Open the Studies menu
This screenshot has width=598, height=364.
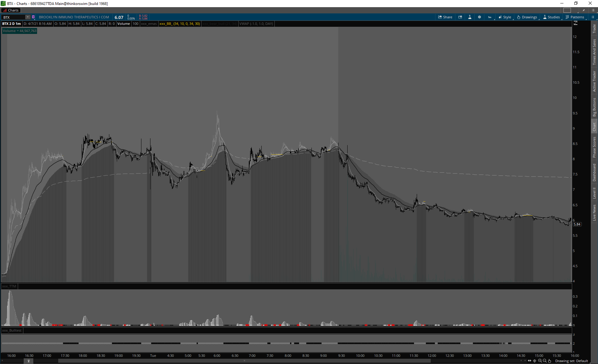point(552,17)
